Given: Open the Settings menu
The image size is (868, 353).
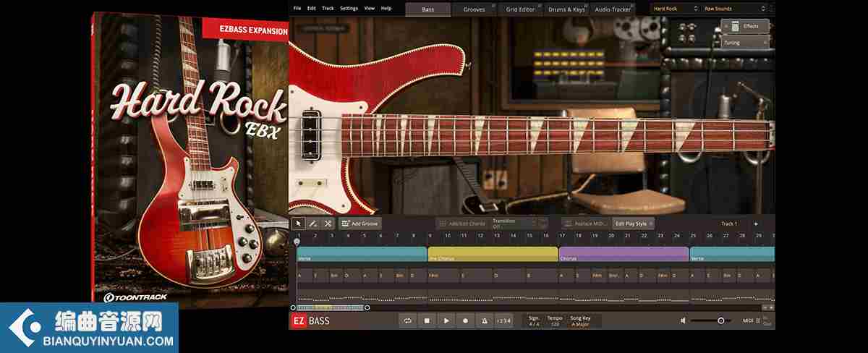Looking at the screenshot, I should [349, 8].
